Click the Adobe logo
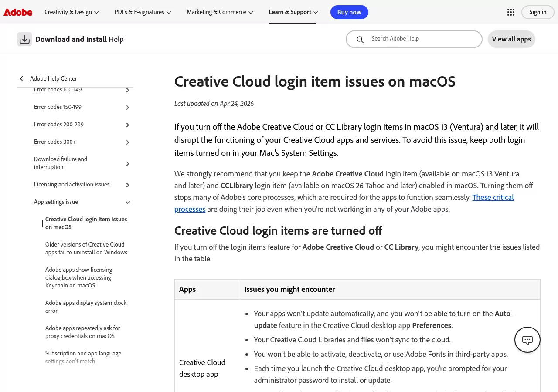 click(18, 12)
